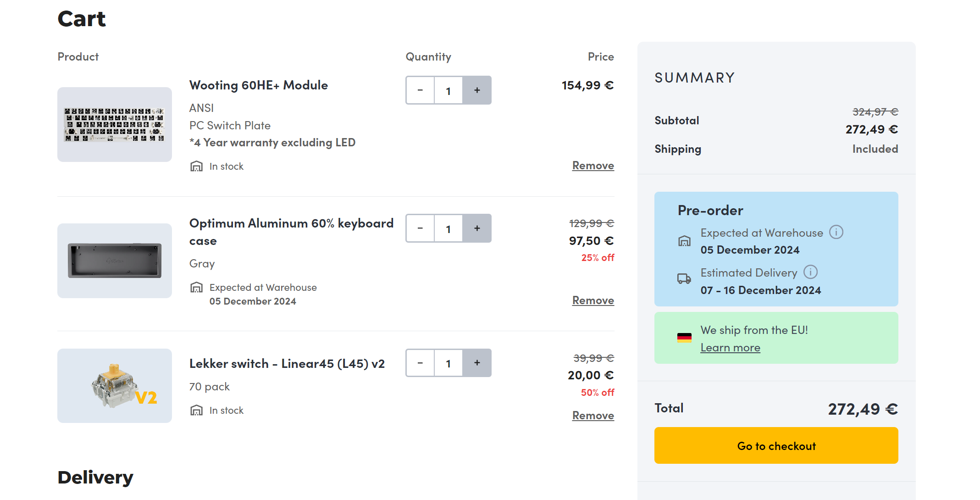Decrease Optimum Aluminum case quantity

click(x=420, y=228)
